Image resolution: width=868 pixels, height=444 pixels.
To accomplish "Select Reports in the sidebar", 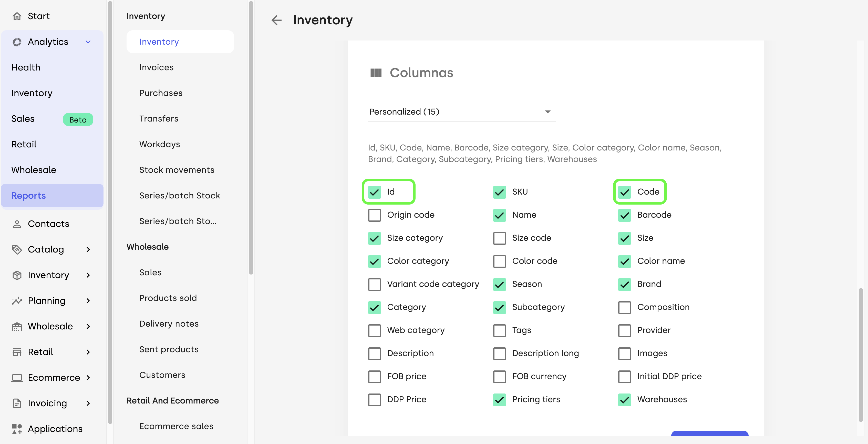I will [52, 196].
